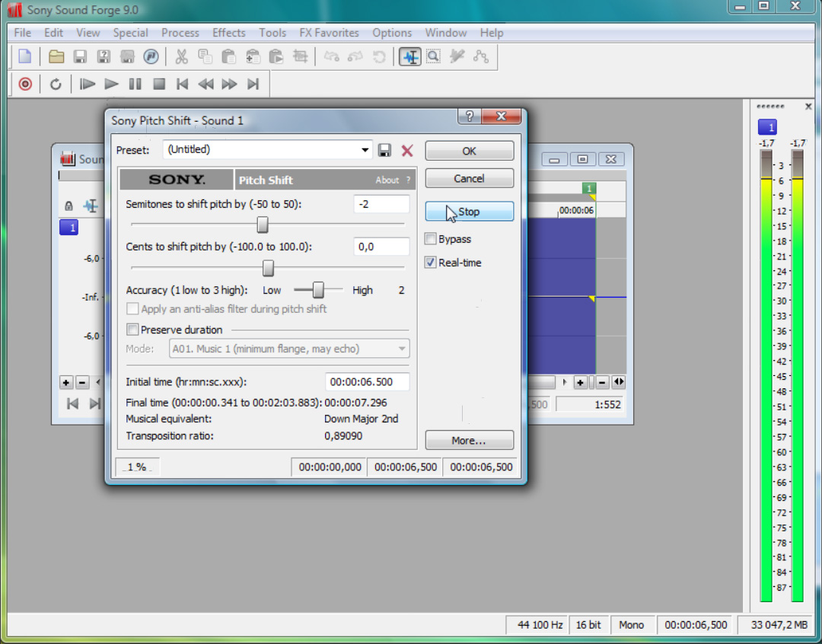Click the Semitones pitch shift slider handle
This screenshot has width=822, height=644.
(263, 225)
